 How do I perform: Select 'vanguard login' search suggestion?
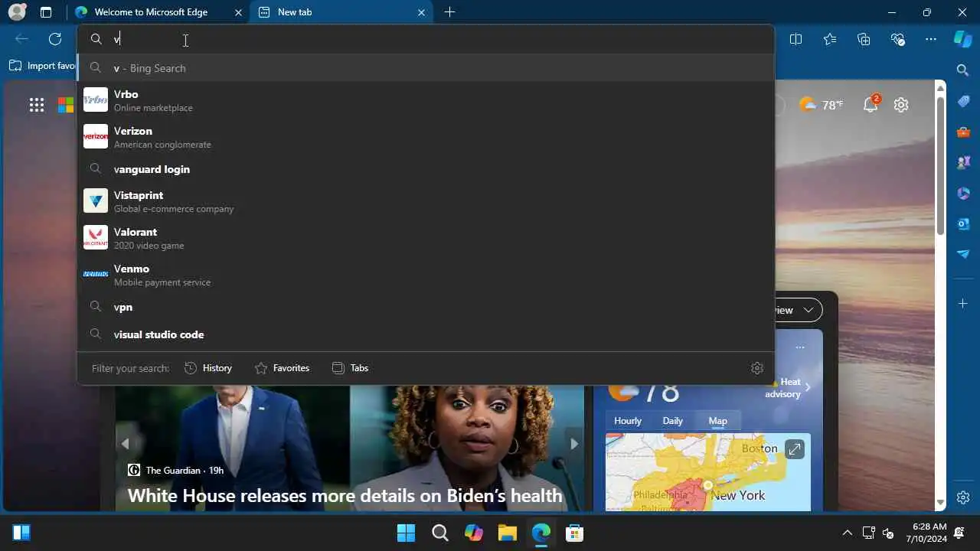pyautogui.click(x=426, y=169)
